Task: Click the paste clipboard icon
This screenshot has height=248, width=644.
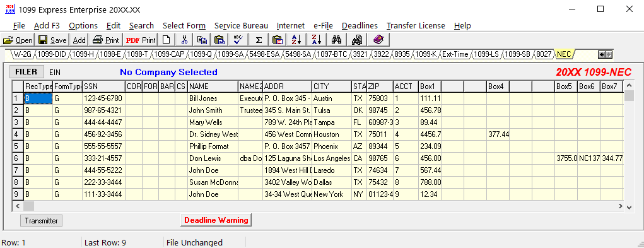Action: 220,40
